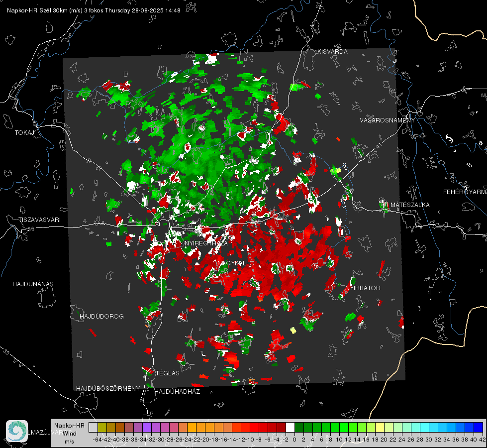The height and width of the screenshot is (448, 487).
Task: Click the Wind label in the legend
Action: 70,434
